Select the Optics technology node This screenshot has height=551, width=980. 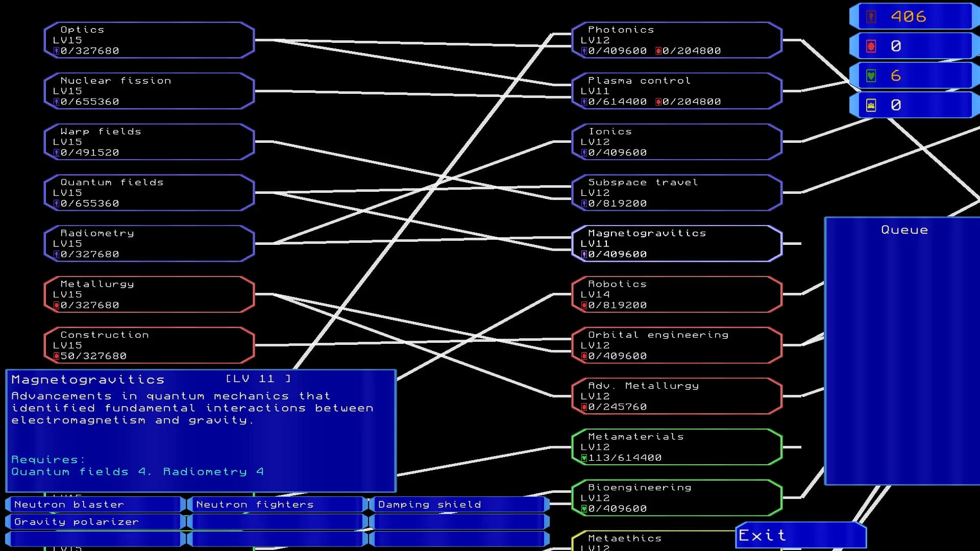pyautogui.click(x=149, y=40)
